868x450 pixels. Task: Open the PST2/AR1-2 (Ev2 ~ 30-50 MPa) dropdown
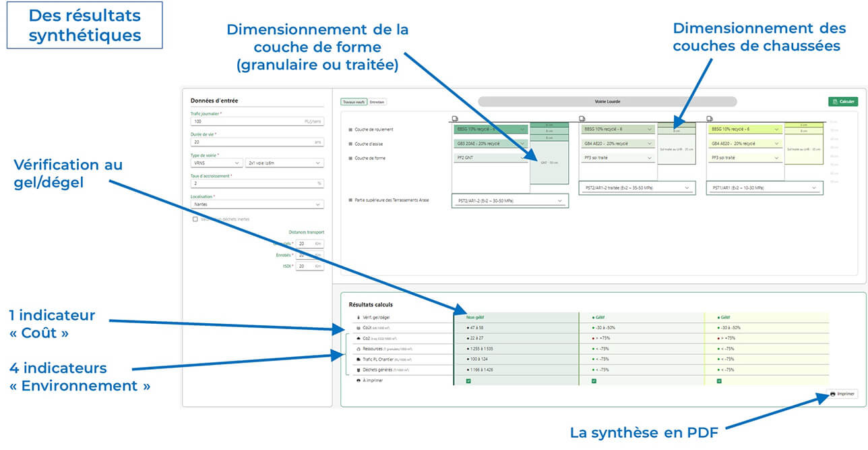pos(510,200)
